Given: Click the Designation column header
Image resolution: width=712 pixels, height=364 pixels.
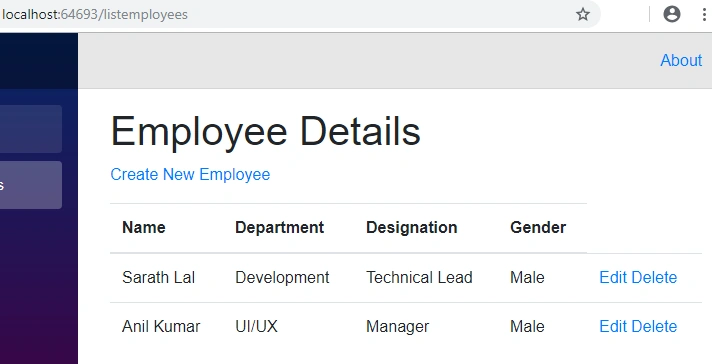Looking at the screenshot, I should (x=411, y=227).
